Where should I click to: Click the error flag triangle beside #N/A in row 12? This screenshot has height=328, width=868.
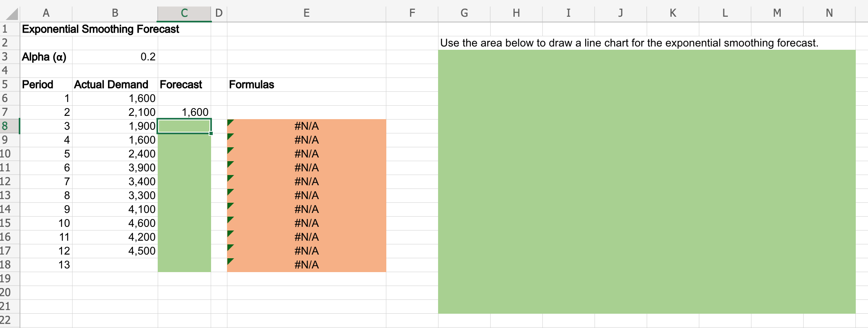(231, 179)
